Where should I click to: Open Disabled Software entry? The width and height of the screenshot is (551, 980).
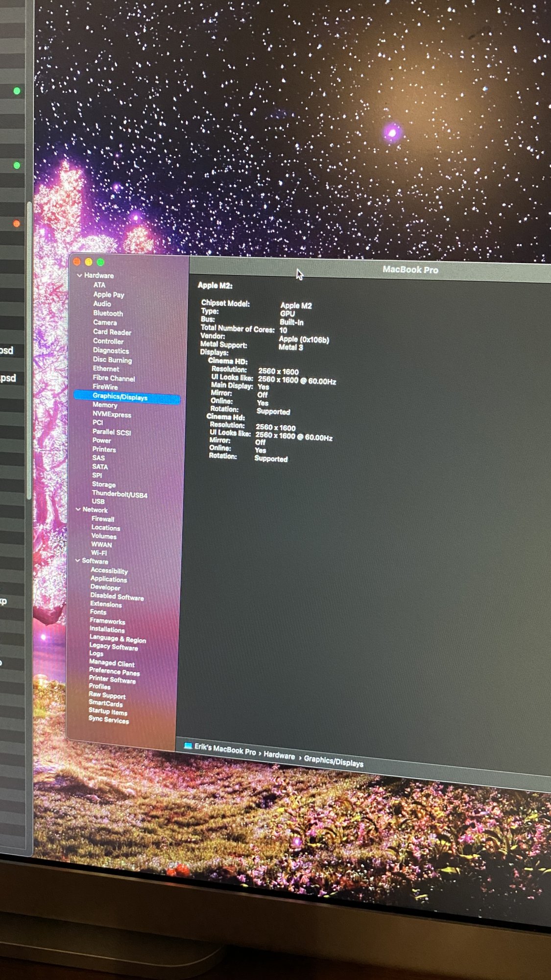117,596
